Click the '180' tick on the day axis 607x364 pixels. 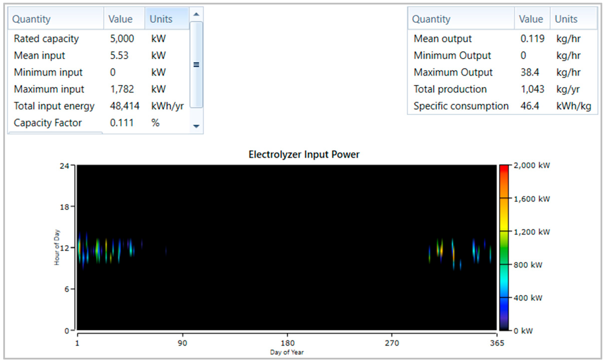click(x=288, y=343)
